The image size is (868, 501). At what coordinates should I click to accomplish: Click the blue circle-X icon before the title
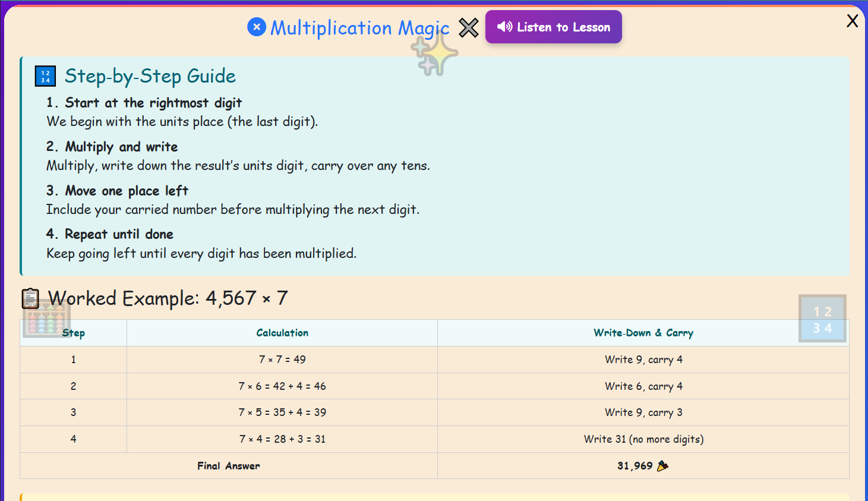click(256, 27)
